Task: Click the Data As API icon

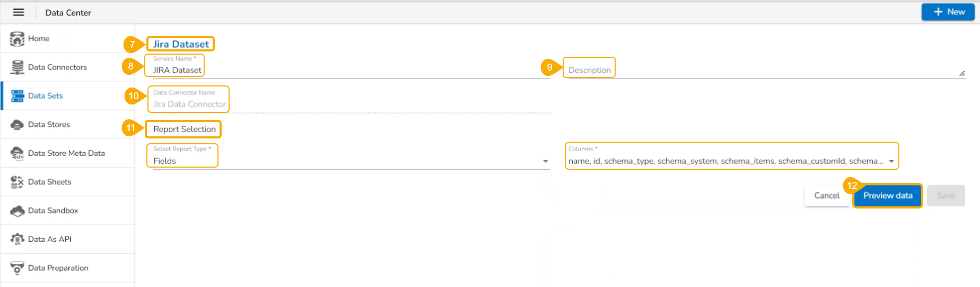Action: [x=17, y=239]
